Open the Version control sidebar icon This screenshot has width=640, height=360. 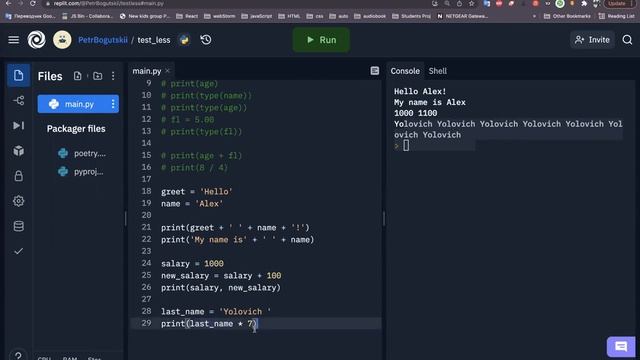[x=18, y=100]
